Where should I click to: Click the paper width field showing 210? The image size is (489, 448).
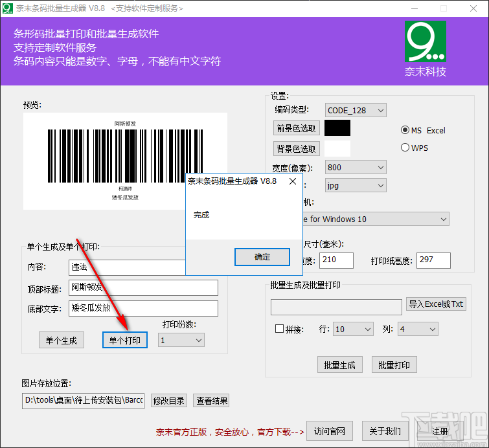(336, 260)
